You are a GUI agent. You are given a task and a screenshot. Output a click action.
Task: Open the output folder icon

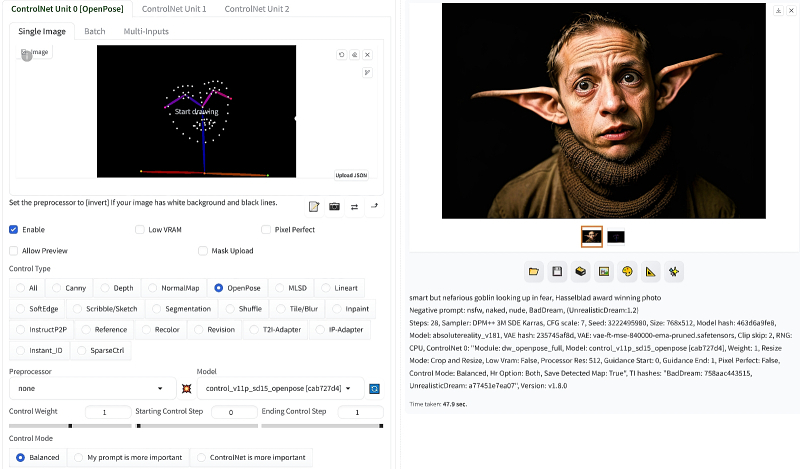point(534,271)
